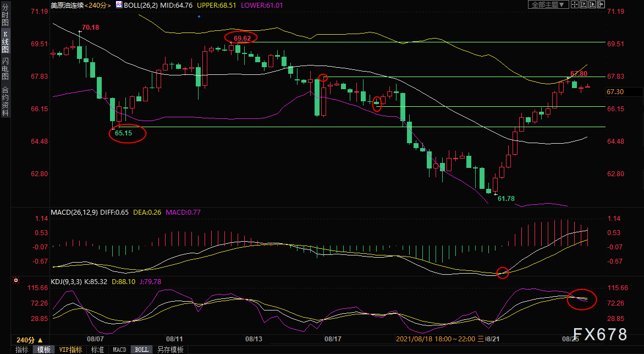Click the export panel arrow icon
The image size is (644, 354).
tap(601, 4)
